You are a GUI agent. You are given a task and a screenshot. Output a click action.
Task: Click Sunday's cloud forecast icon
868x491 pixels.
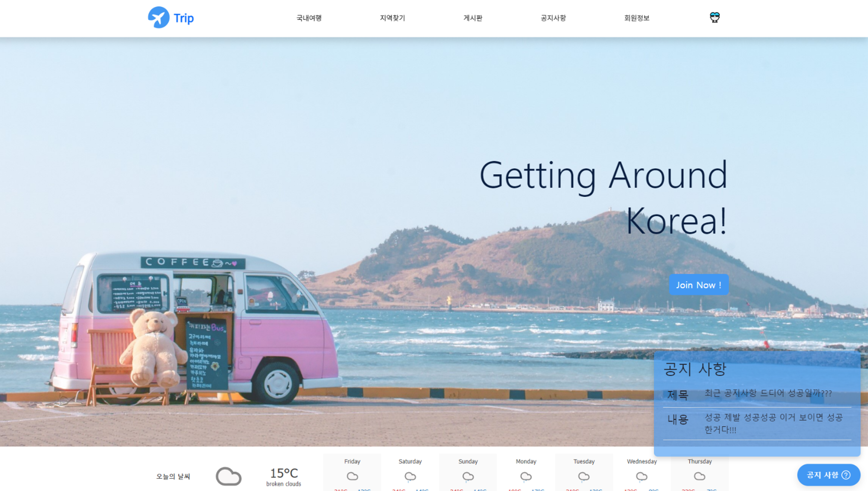coord(468,476)
